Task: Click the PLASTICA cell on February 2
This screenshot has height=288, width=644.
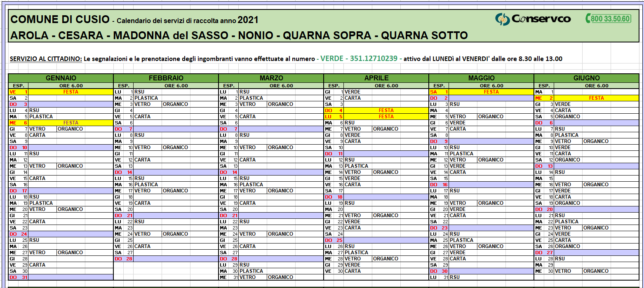Action: [146, 98]
